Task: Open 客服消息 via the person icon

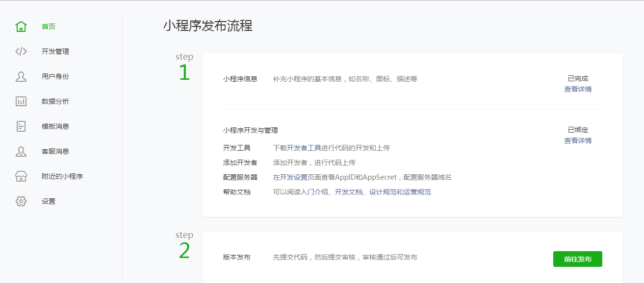Action: [21, 151]
